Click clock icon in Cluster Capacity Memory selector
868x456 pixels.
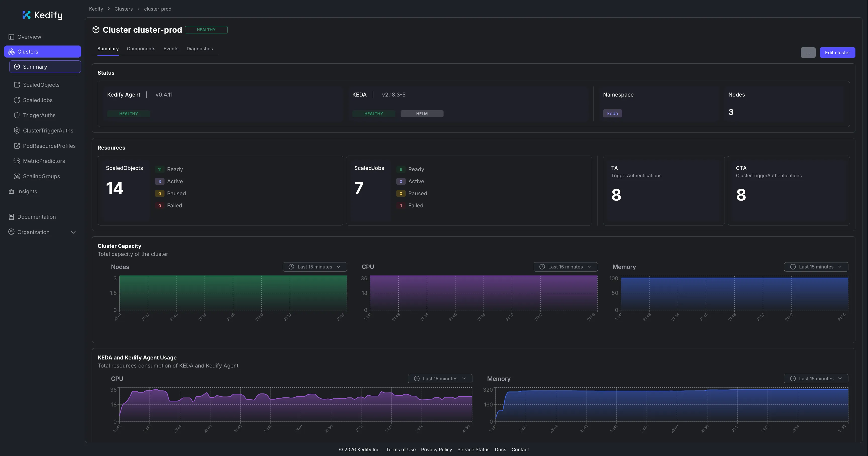tap(793, 267)
